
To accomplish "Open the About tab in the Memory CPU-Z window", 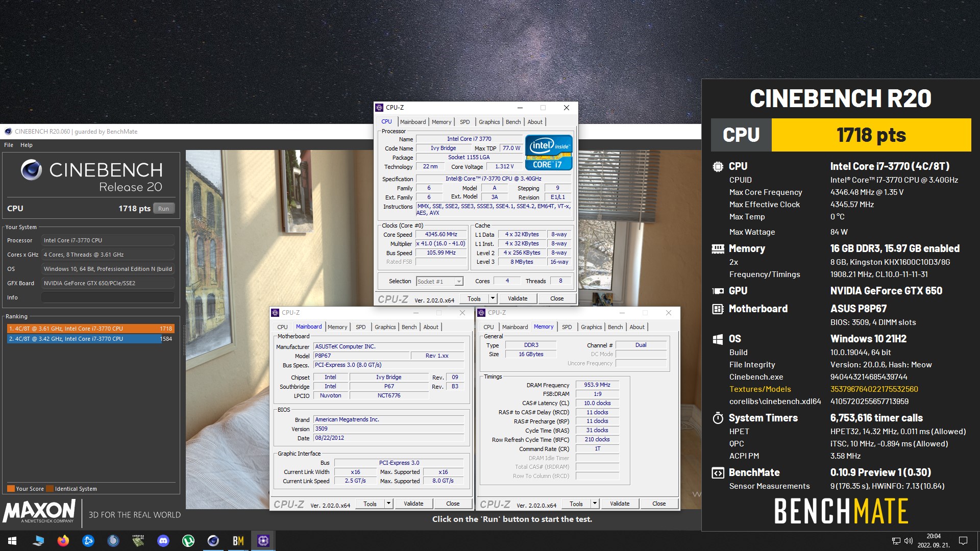I will point(637,327).
